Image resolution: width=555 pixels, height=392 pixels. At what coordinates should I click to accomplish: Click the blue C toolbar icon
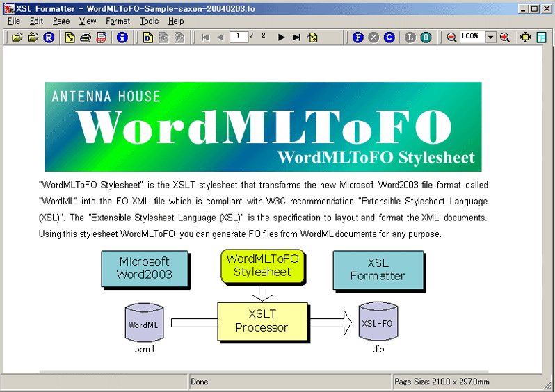(x=389, y=37)
